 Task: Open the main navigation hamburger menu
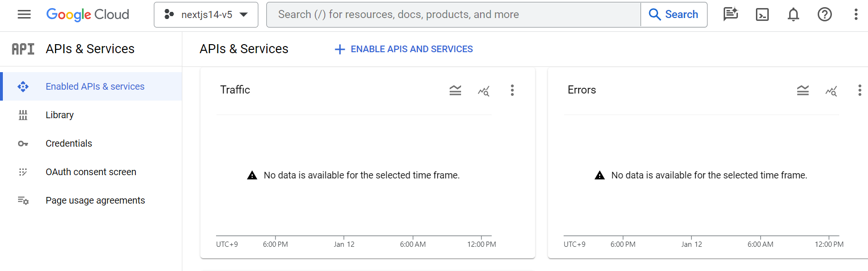[x=24, y=15]
